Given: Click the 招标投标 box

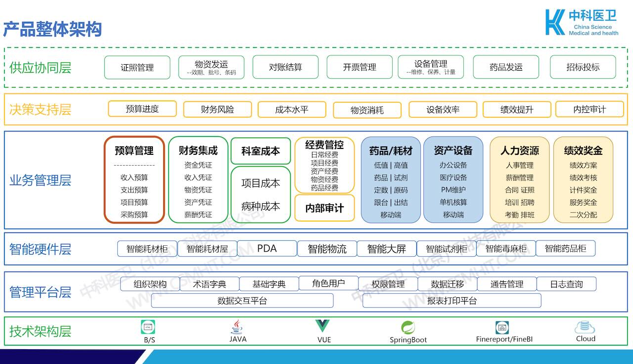Looking at the screenshot, I should click(x=583, y=67).
